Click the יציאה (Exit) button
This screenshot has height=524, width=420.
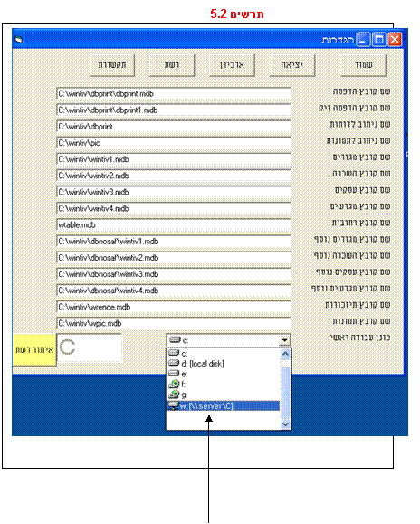click(292, 65)
